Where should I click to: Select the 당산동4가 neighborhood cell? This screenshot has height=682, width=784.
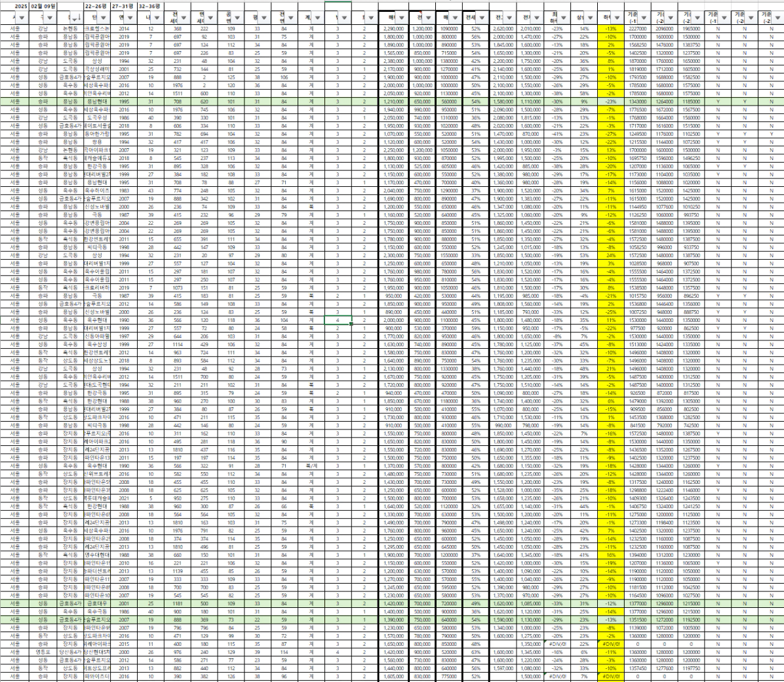tap(69, 652)
